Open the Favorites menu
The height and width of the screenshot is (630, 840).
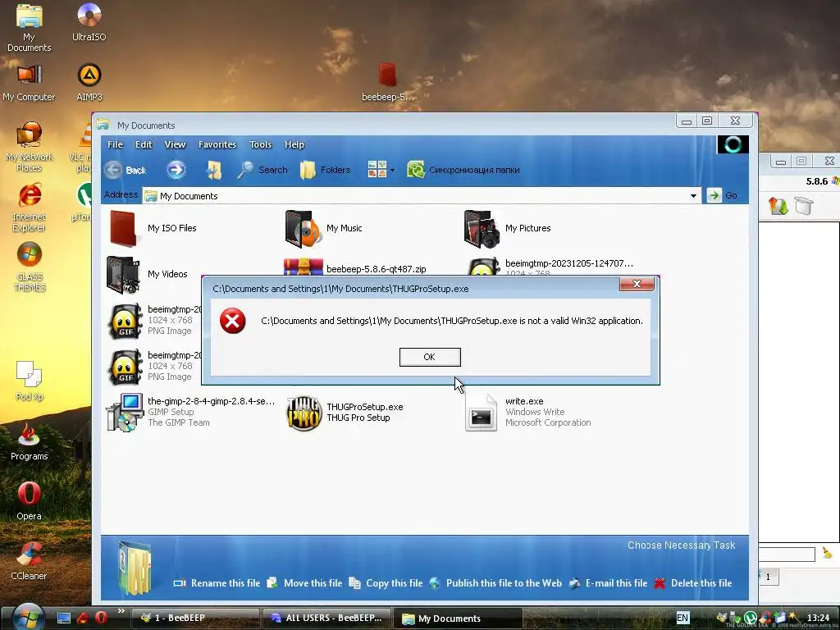point(217,144)
